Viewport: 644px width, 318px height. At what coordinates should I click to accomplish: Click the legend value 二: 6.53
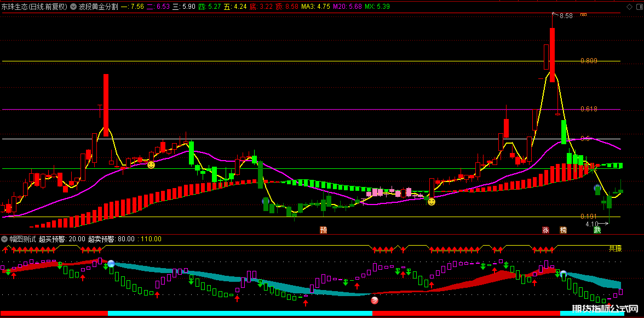point(158,7)
